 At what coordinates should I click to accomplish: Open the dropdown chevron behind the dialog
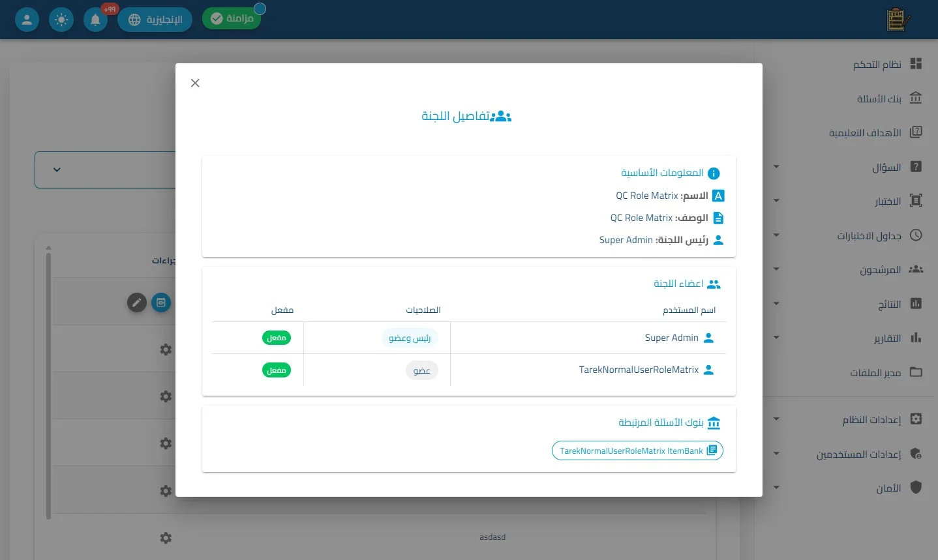coord(57,170)
